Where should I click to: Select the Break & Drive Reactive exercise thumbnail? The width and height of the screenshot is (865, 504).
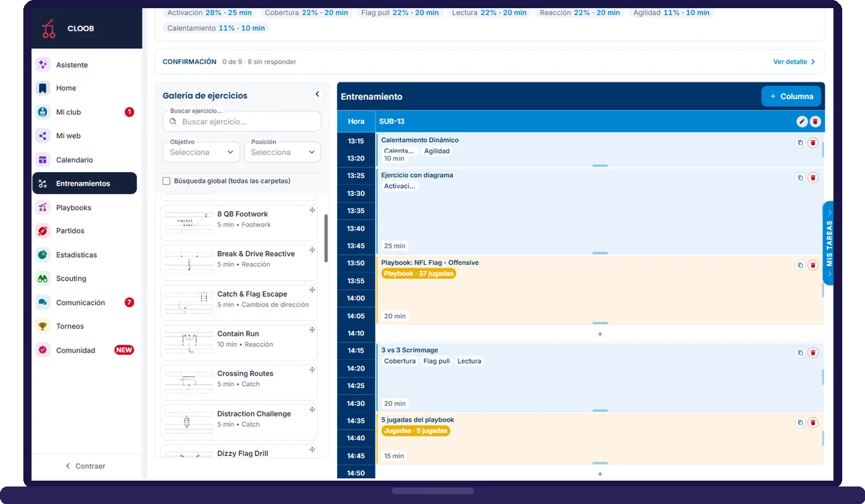tap(189, 262)
